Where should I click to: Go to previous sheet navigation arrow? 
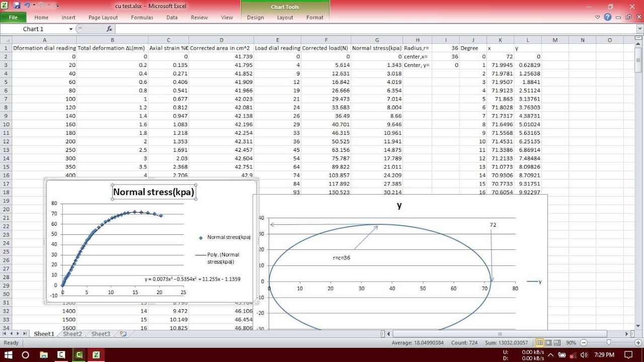point(11,334)
